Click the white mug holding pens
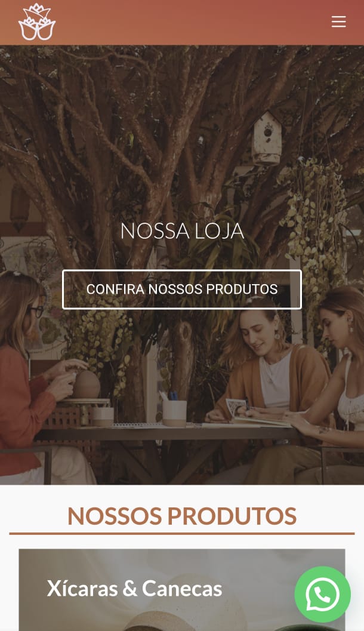Screen dimensions: 364x631 pos(174,413)
